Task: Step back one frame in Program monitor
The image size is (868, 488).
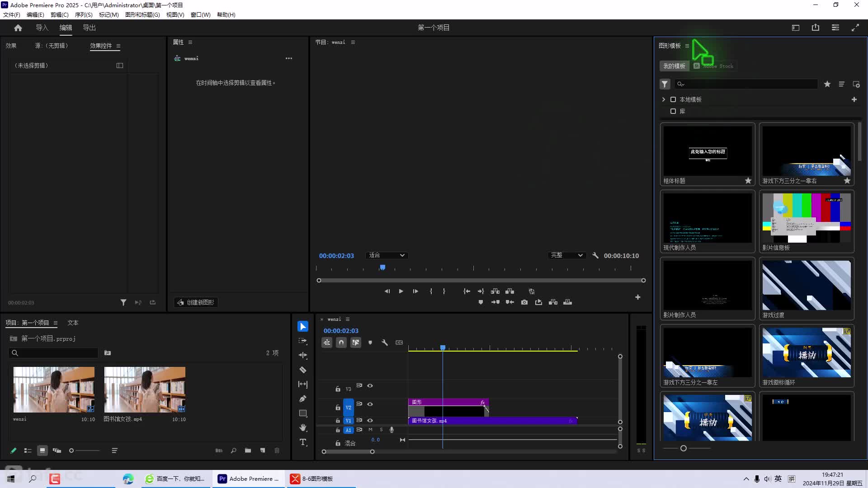Action: coord(387,291)
